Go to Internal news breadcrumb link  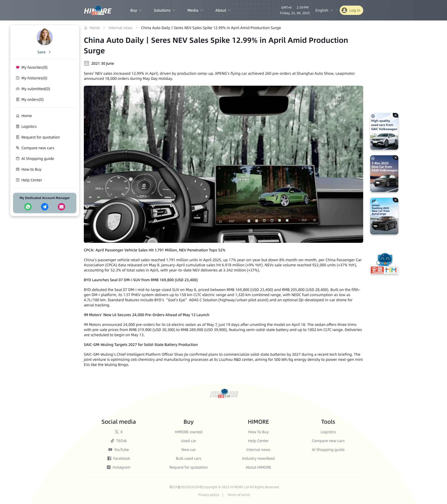pos(120,28)
